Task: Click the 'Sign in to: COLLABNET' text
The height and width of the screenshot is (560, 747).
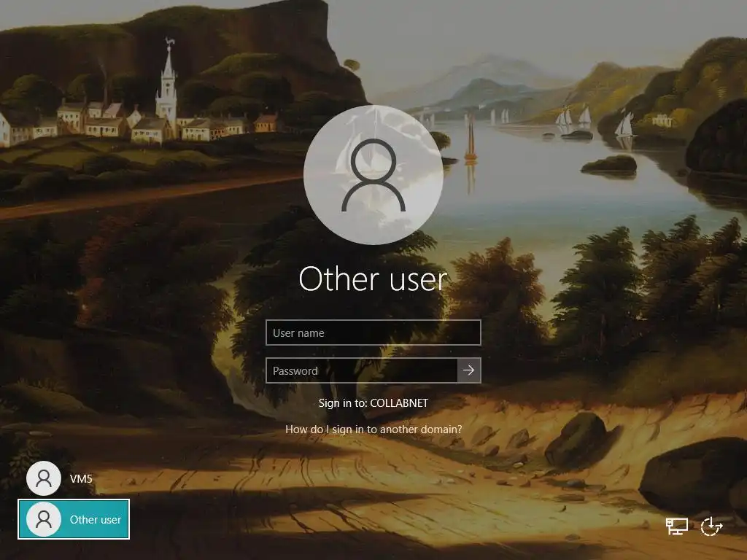Action: point(373,402)
